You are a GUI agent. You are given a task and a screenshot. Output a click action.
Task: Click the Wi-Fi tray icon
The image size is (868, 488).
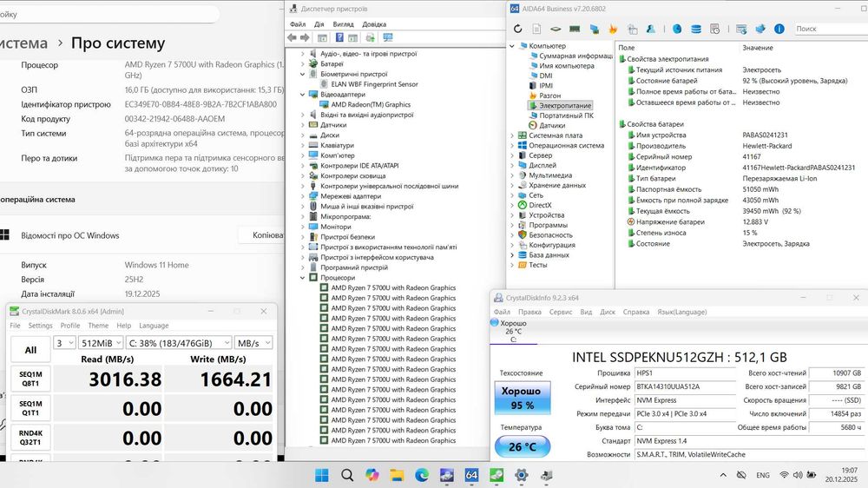[784, 475]
